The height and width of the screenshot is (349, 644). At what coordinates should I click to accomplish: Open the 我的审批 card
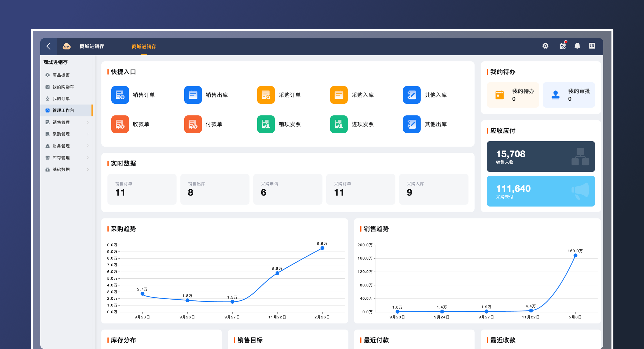tap(569, 95)
